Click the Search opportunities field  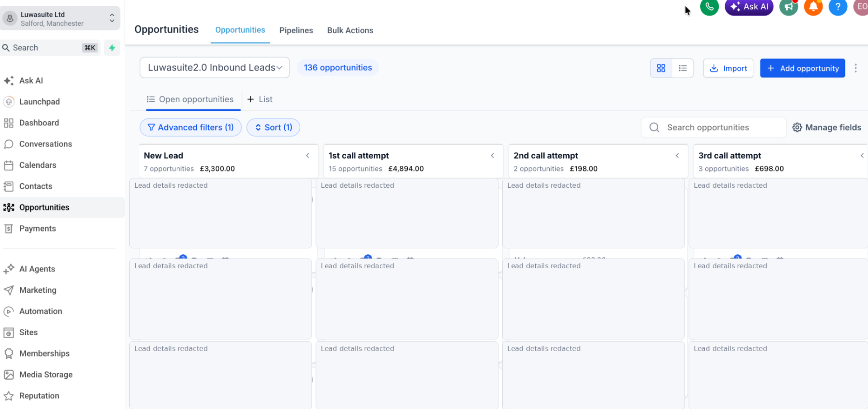coord(713,128)
